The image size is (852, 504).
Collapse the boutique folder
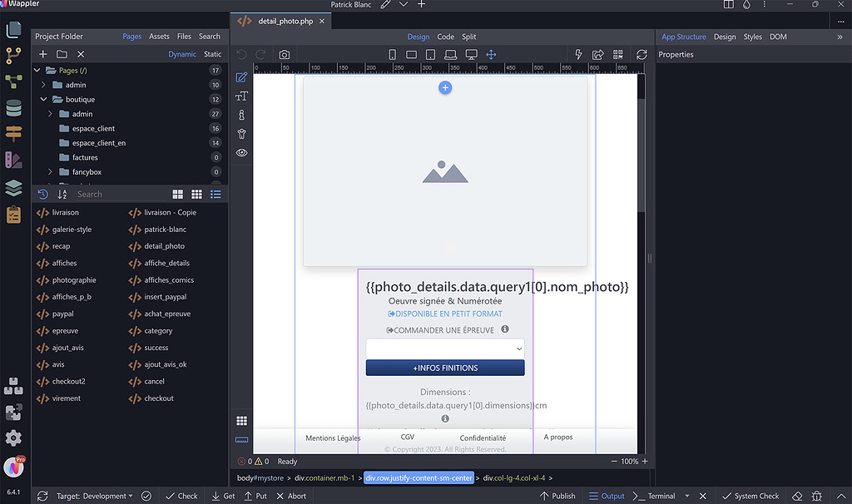click(43, 100)
